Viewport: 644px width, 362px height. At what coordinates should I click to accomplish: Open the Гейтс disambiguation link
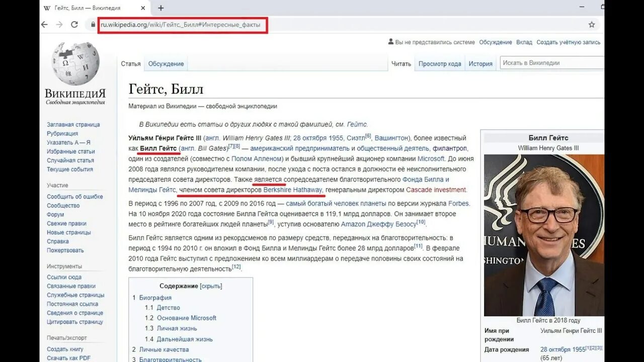(x=357, y=124)
